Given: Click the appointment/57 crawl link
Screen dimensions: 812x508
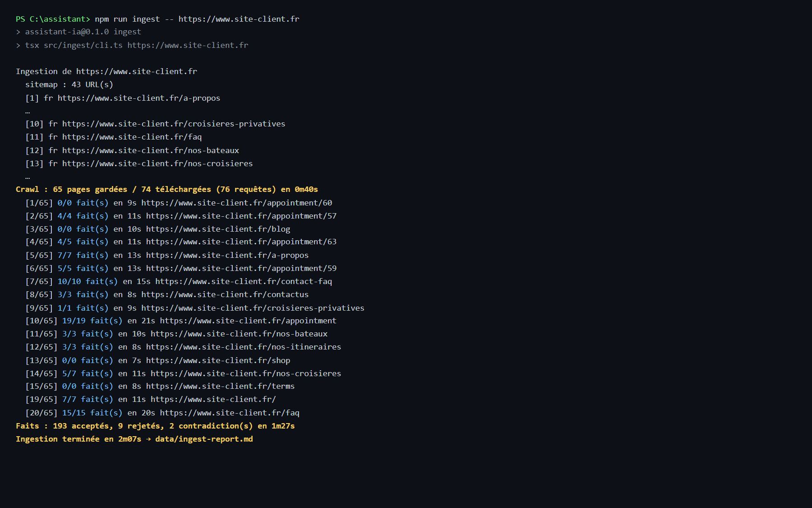Looking at the screenshot, I should pyautogui.click(x=241, y=216).
